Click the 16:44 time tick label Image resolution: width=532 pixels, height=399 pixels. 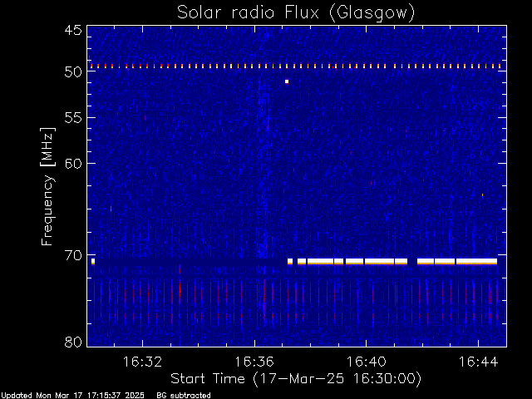pyautogui.click(x=479, y=362)
